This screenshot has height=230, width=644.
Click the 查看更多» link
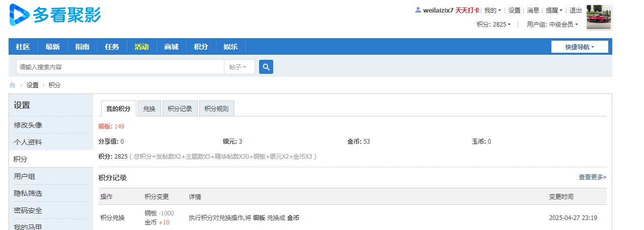coord(592,177)
